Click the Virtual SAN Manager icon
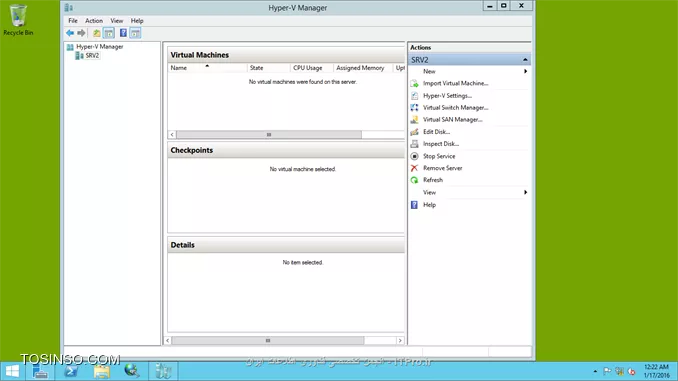This screenshot has width=678, height=381. (x=414, y=120)
